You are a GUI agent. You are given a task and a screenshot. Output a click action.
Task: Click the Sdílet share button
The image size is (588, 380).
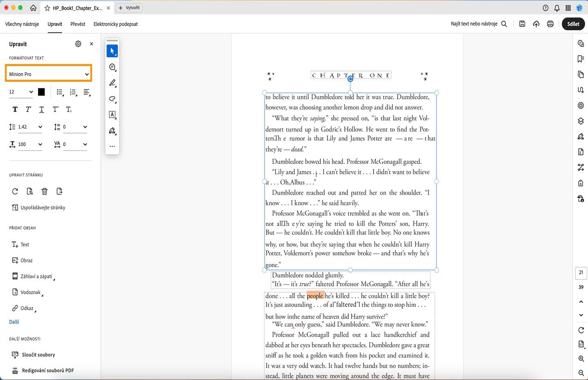[x=573, y=24]
